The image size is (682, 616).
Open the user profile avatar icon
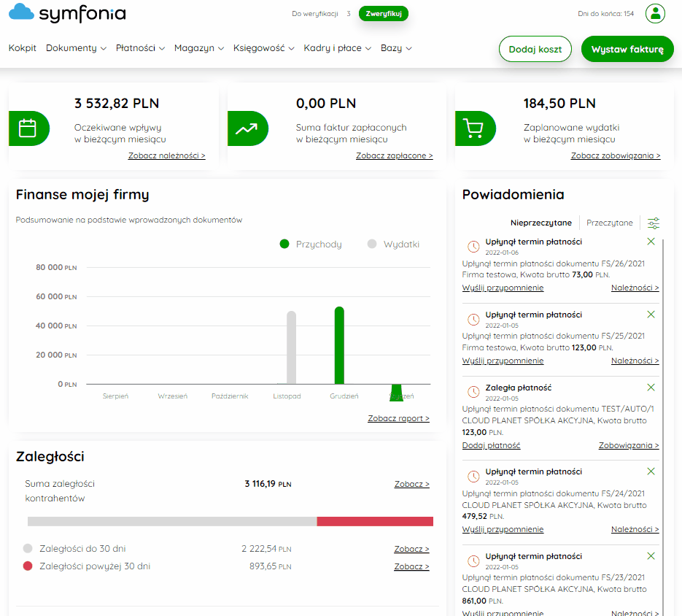tap(655, 13)
